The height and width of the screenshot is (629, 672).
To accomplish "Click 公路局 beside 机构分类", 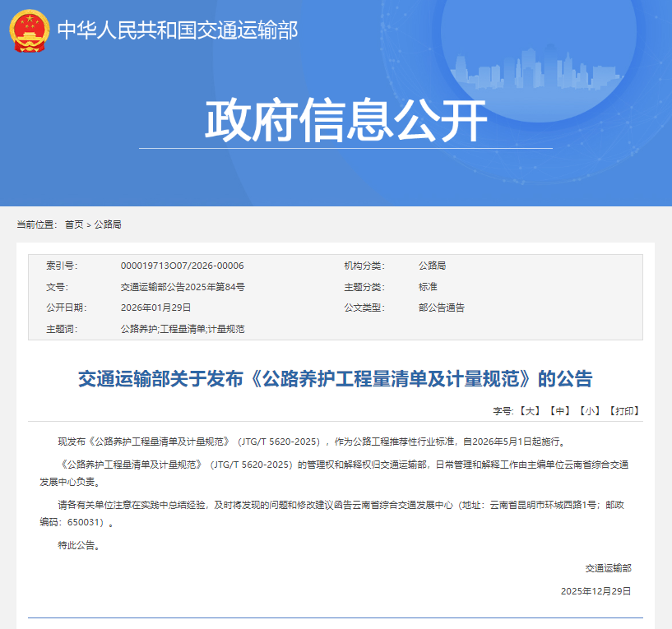I will coord(432,266).
